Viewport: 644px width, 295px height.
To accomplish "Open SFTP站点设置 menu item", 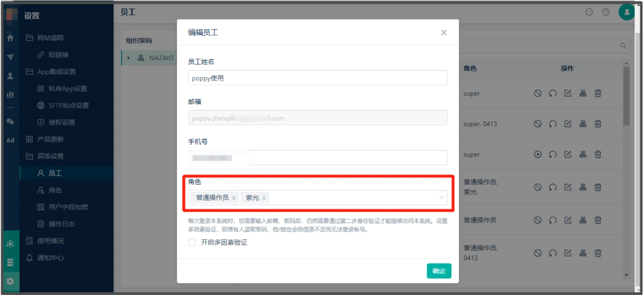I will coord(69,106).
